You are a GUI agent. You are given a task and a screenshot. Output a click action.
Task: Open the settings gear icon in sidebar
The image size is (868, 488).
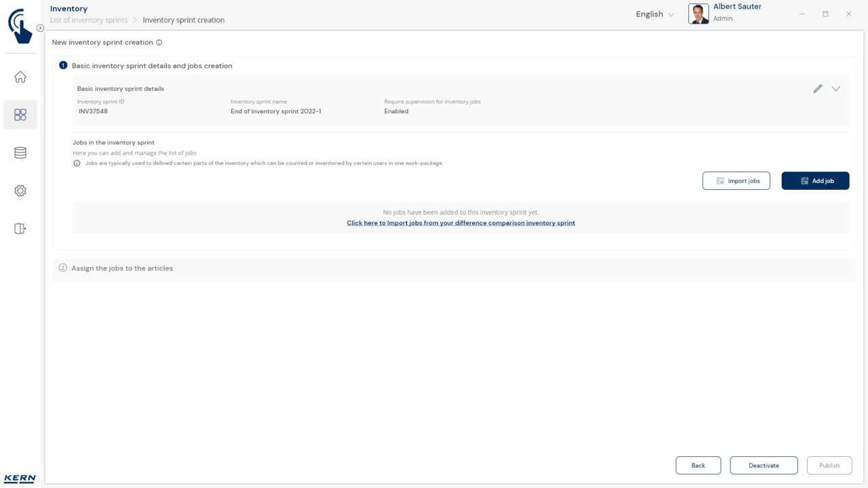point(20,191)
